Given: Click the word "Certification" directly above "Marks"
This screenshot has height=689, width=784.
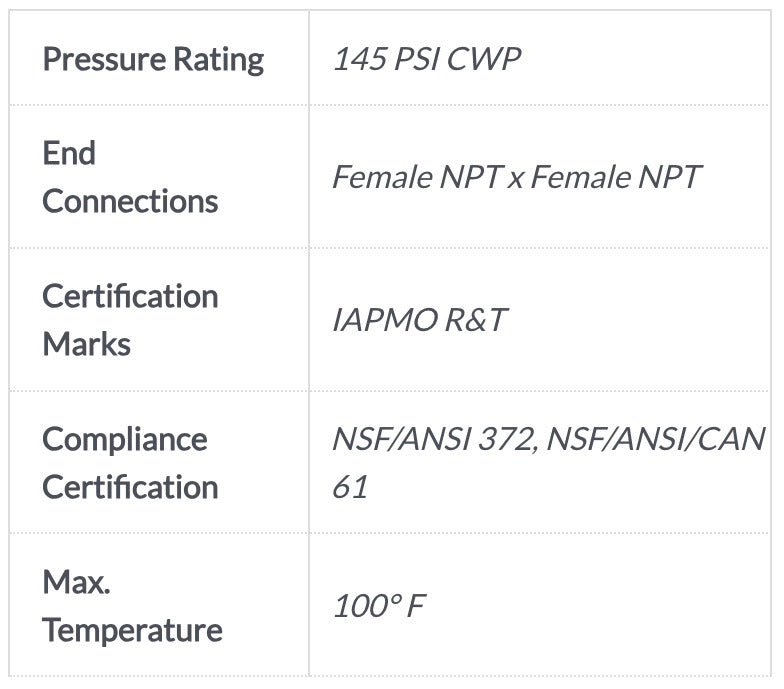Looking at the screenshot, I should [x=130, y=296].
